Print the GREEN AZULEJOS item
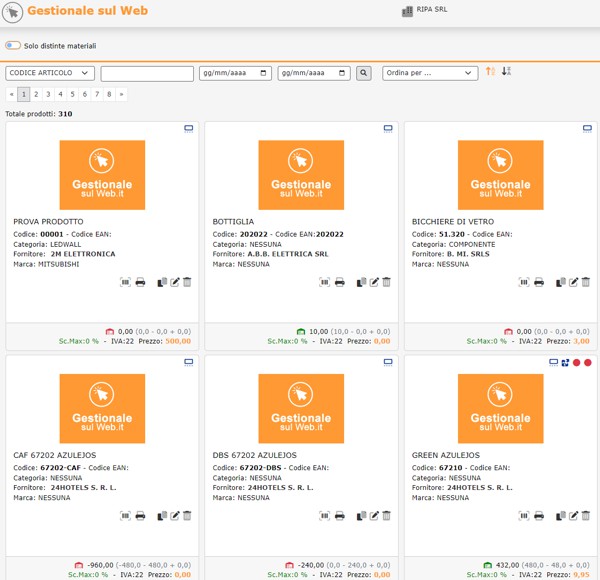This screenshot has width=600, height=580. pos(539,516)
